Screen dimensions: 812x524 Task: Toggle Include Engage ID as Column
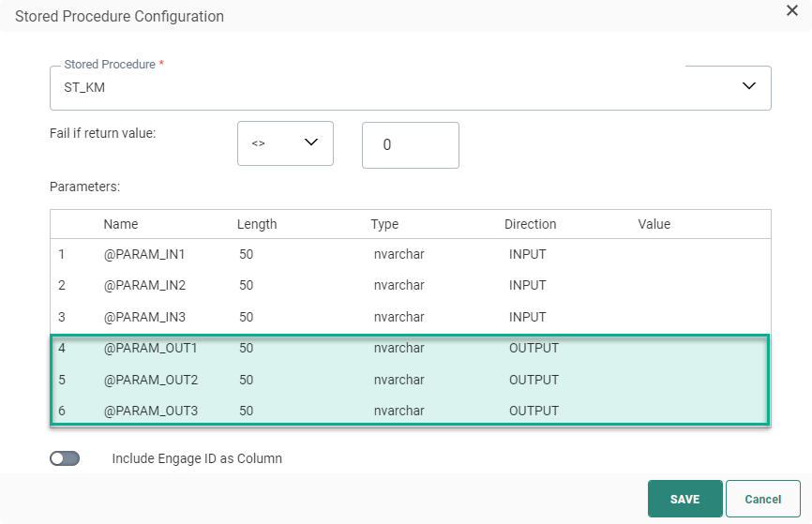pyautogui.click(x=65, y=458)
